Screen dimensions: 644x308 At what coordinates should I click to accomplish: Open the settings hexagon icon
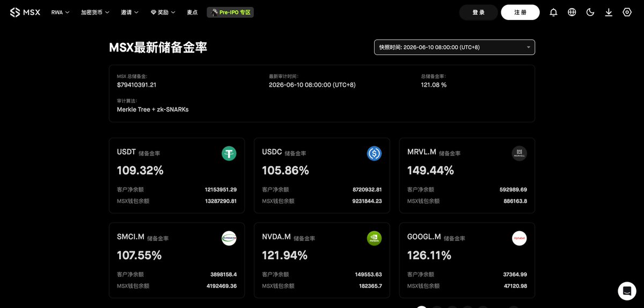click(627, 12)
